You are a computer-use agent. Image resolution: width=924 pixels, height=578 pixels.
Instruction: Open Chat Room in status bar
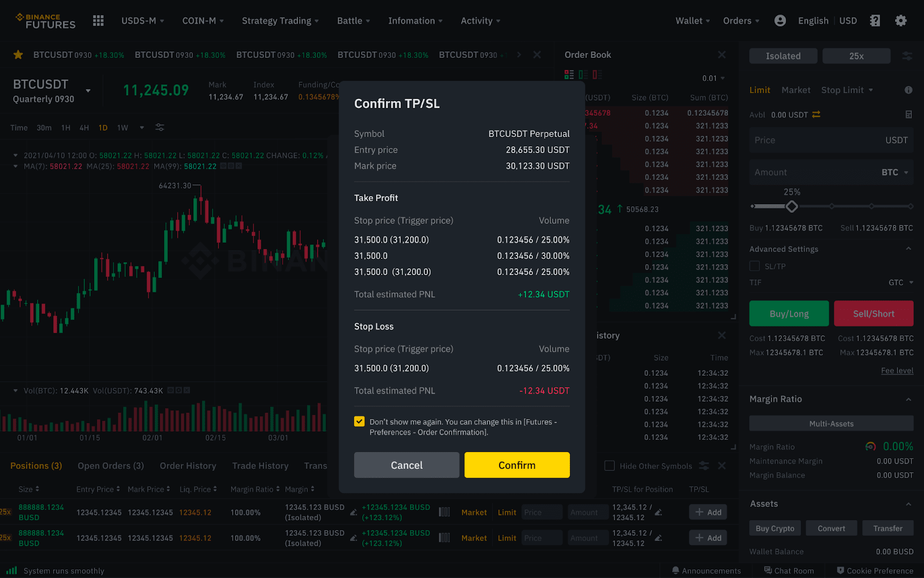[x=789, y=570]
